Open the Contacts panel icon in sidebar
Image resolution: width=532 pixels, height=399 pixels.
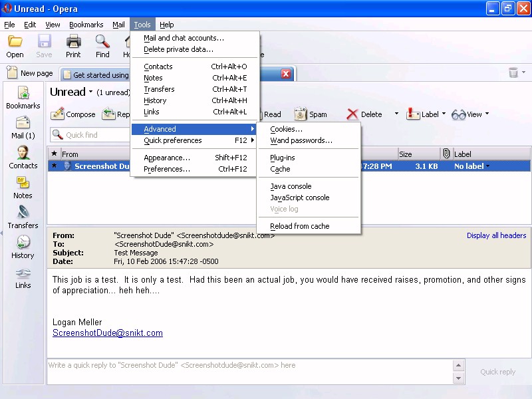pos(23,158)
